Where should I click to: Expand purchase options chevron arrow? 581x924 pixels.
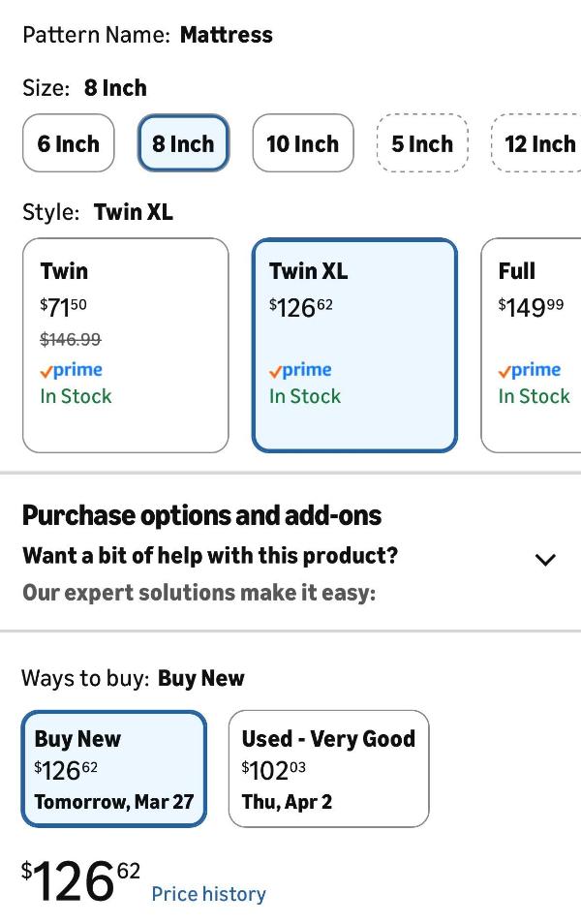[x=545, y=559]
